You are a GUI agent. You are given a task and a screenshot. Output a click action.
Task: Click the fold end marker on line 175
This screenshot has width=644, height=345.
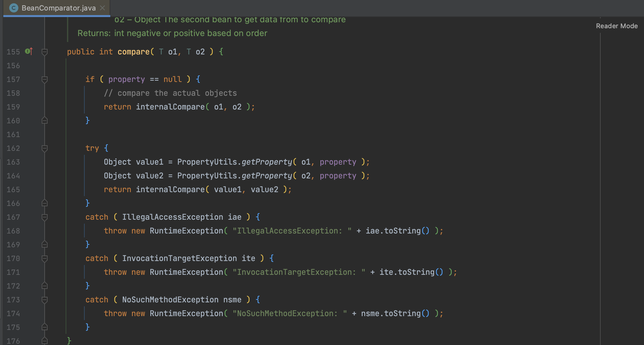pyautogui.click(x=45, y=327)
